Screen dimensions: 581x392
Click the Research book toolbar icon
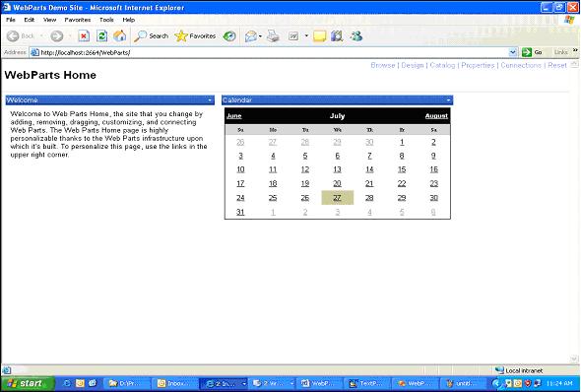coord(337,35)
